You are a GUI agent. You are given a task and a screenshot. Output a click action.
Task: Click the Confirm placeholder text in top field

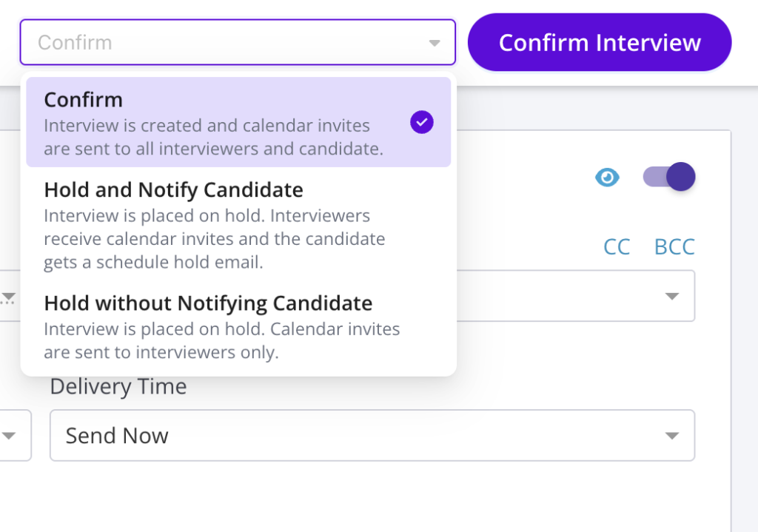pos(75,43)
